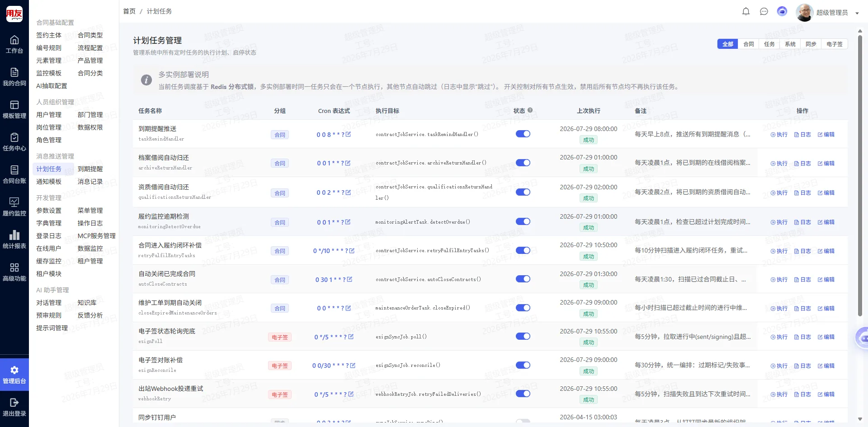Toggle status switch for 档案借阅自动归还
The width and height of the screenshot is (868, 427).
click(523, 163)
